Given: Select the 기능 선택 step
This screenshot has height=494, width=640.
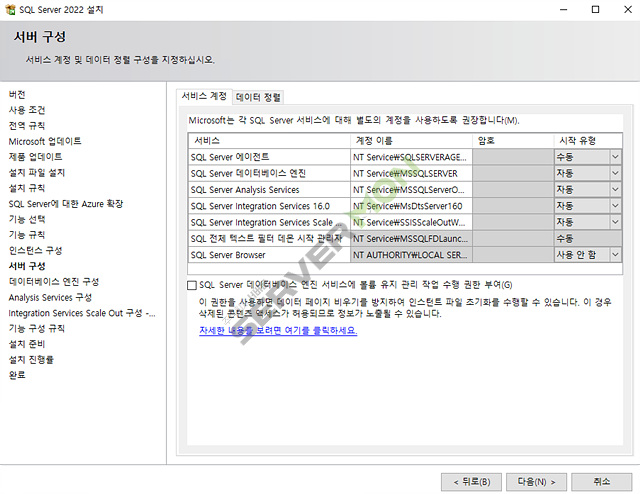Looking at the screenshot, I should click(x=27, y=219).
